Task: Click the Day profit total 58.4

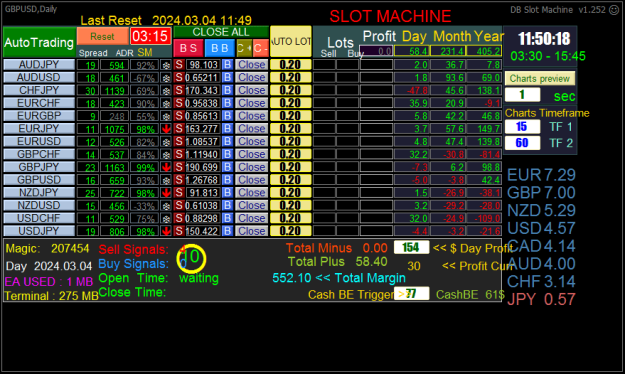Action: click(411, 51)
